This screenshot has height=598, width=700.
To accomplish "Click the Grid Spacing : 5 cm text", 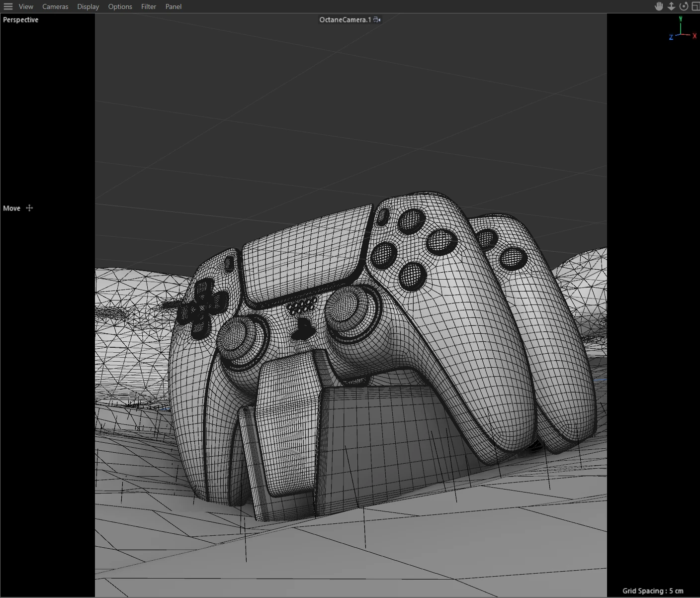I will (x=653, y=591).
